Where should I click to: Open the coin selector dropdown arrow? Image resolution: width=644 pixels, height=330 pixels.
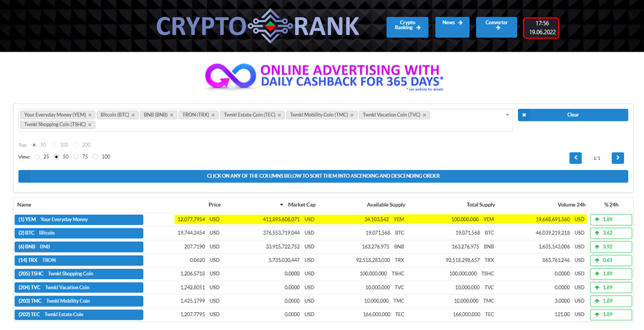pyautogui.click(x=507, y=115)
